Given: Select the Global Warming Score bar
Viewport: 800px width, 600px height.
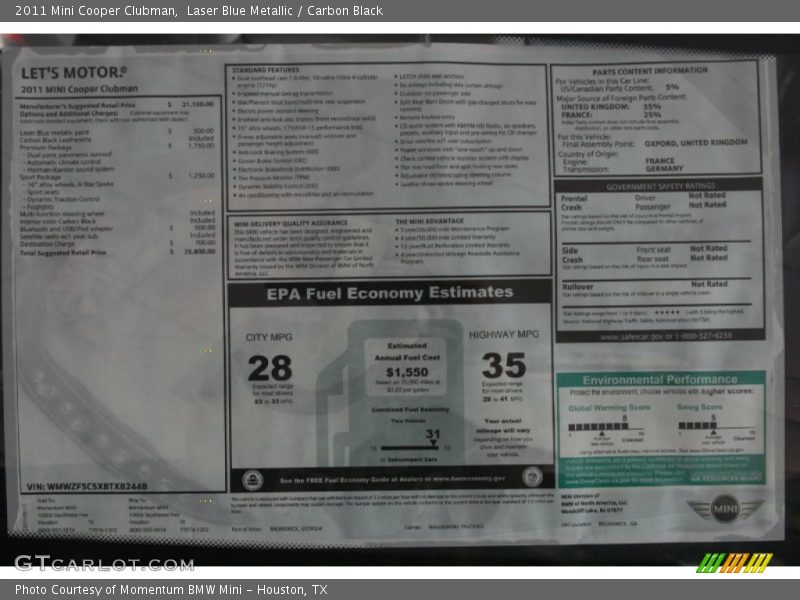Looking at the screenshot, I should pyautogui.click(x=606, y=426).
